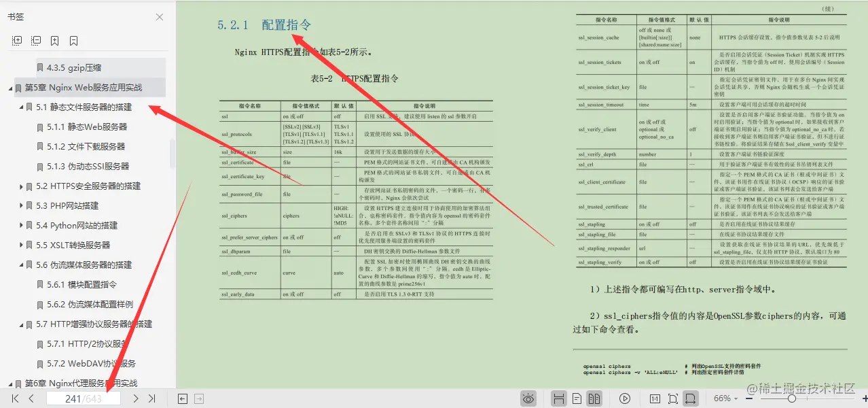Viewport: 868px width, 408px height.
Task: Collapse all bookmark entries icon
Action: tap(35, 41)
